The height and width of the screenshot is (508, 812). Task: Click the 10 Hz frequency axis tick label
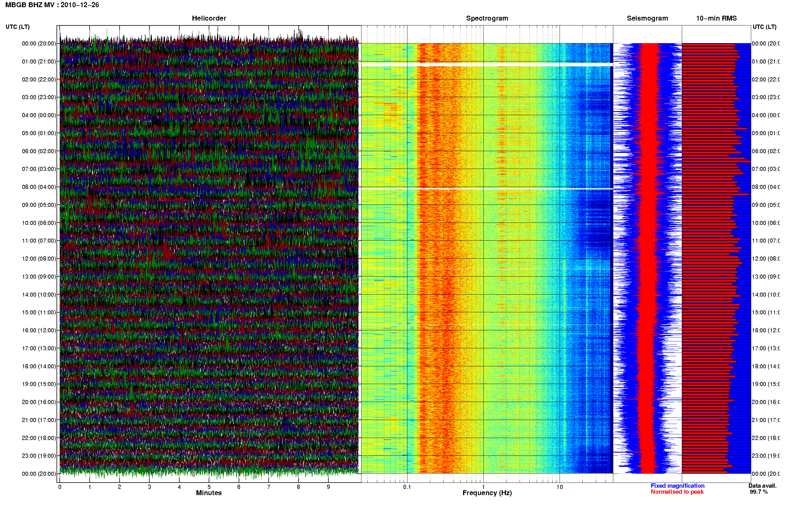point(560,487)
